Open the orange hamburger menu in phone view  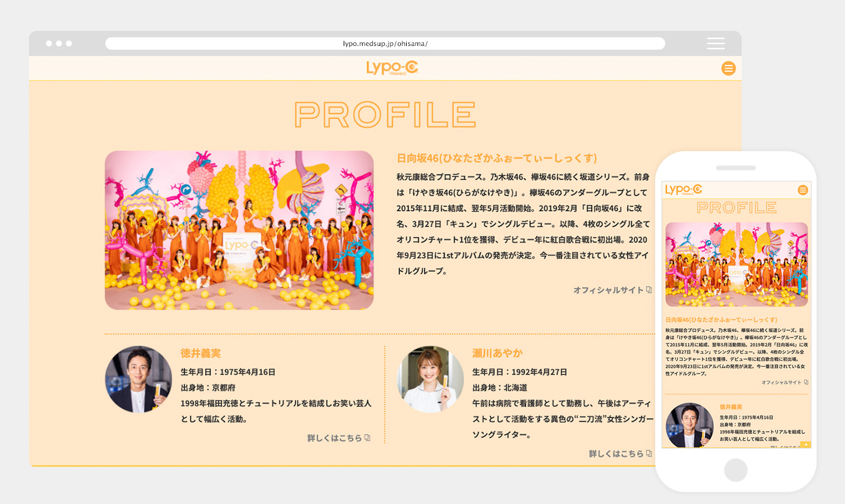pos(803,190)
